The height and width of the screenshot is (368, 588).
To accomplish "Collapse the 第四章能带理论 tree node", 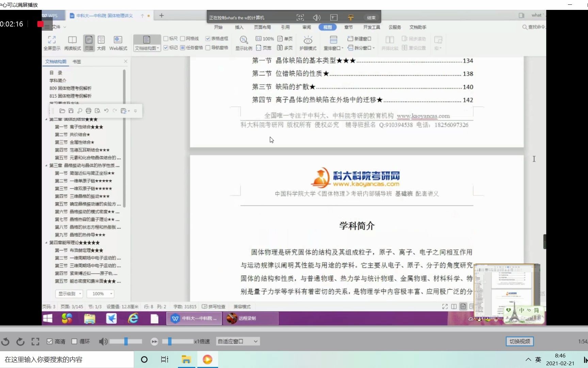I will (46, 243).
